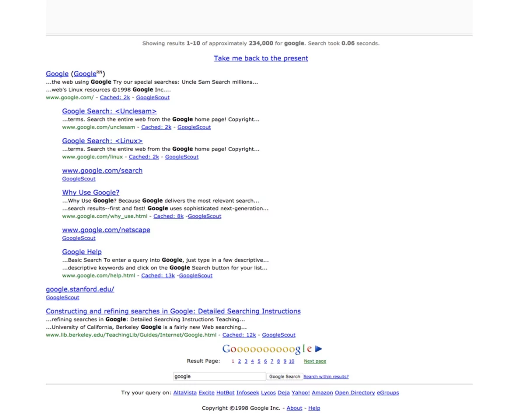Go to result page 5
Image resolution: width=522 pixels, height=420 pixels.
pos(259,361)
